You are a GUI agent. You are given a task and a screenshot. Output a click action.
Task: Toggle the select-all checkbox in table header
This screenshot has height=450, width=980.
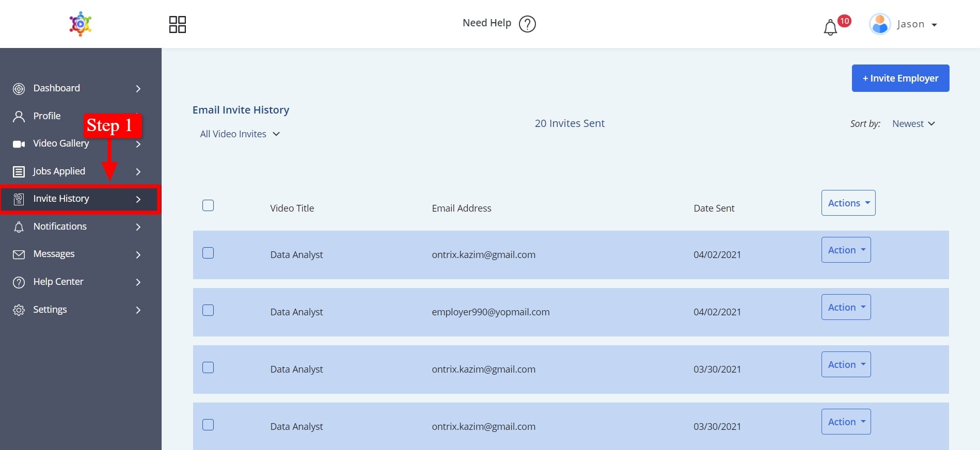pyautogui.click(x=208, y=205)
